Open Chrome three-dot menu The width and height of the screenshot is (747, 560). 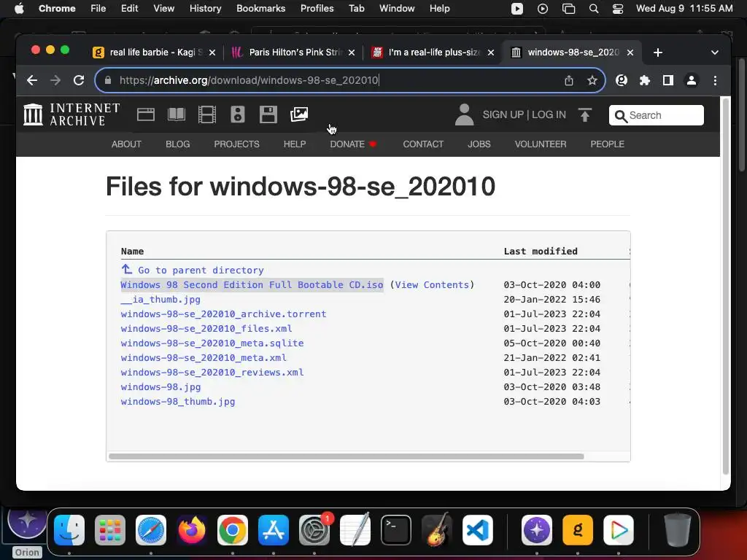click(x=715, y=80)
